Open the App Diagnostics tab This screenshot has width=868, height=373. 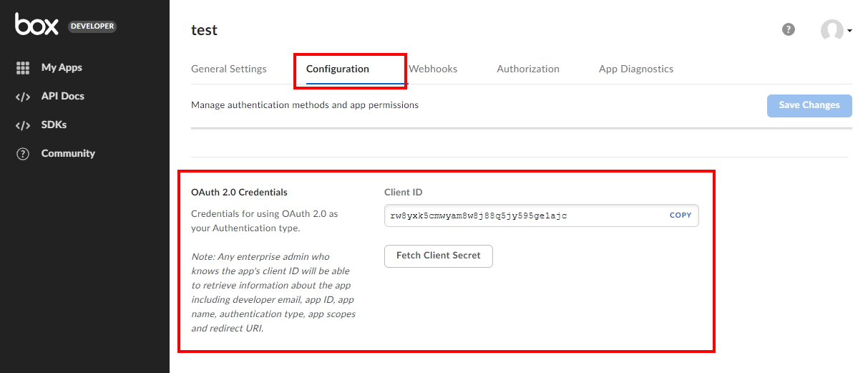coord(636,69)
